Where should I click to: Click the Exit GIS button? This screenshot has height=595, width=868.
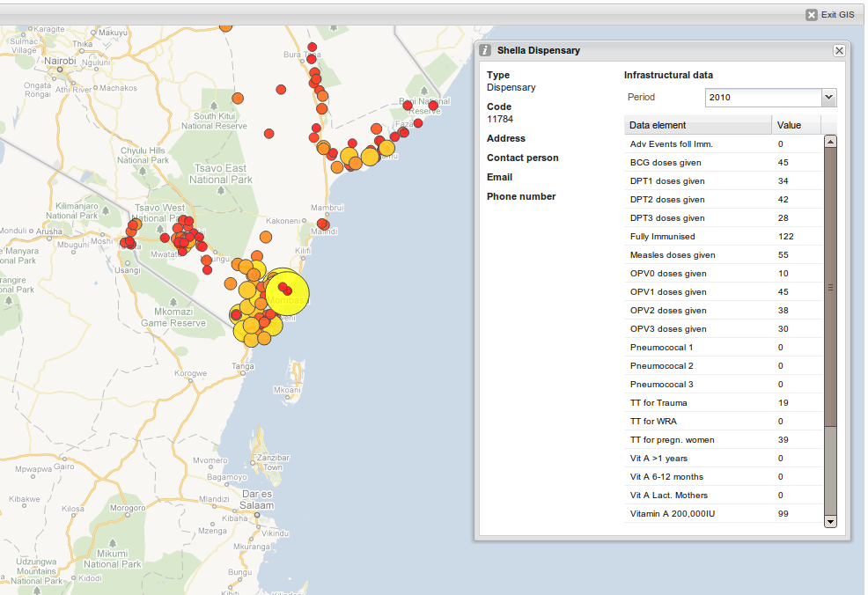pyautogui.click(x=829, y=15)
